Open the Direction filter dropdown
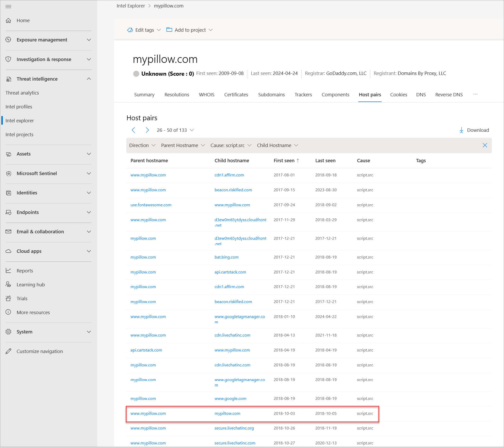This screenshot has width=504, height=447. (142, 145)
